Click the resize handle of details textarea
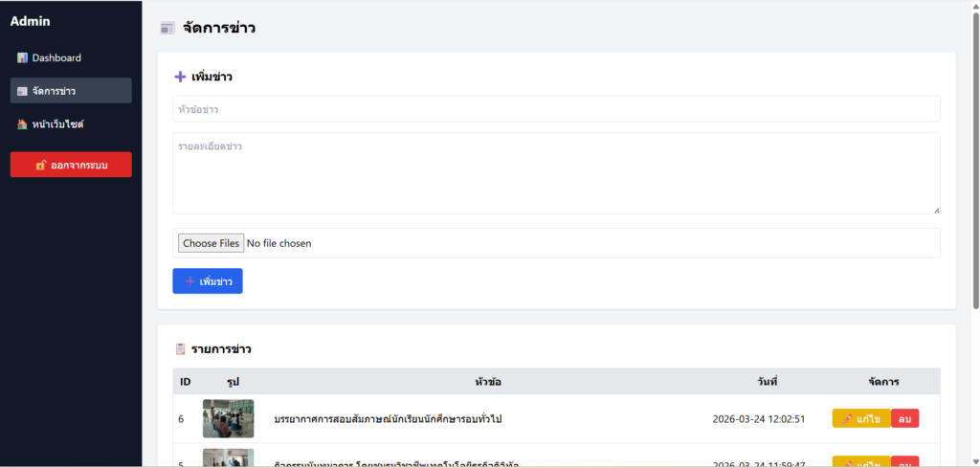The height and width of the screenshot is (468, 980). (x=936, y=210)
